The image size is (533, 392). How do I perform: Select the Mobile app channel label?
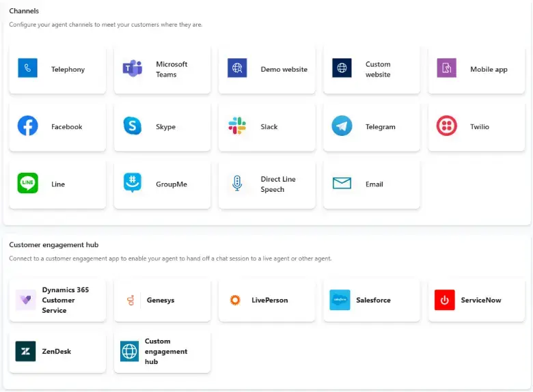point(489,69)
